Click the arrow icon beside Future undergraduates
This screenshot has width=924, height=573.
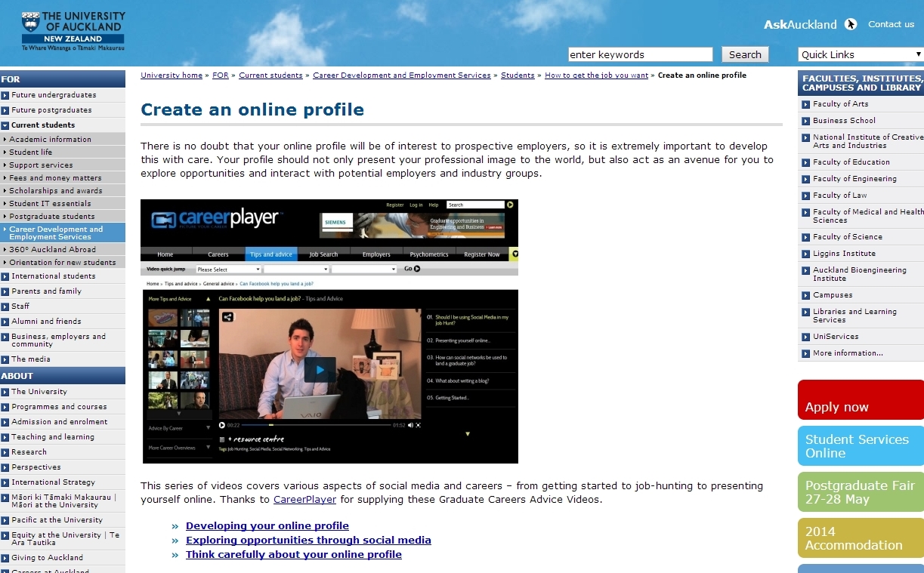pos(5,95)
